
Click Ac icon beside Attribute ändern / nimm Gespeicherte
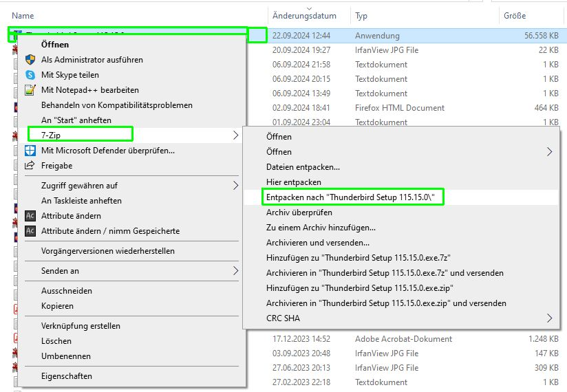click(30, 231)
